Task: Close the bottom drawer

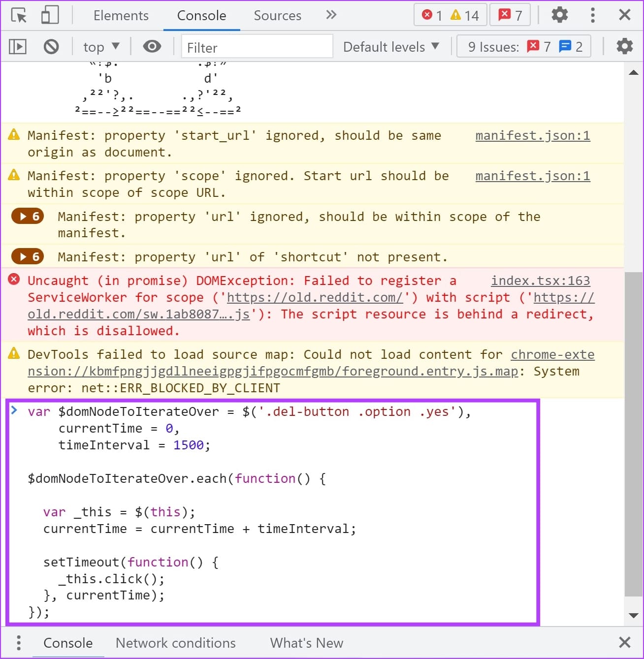Action: (625, 642)
